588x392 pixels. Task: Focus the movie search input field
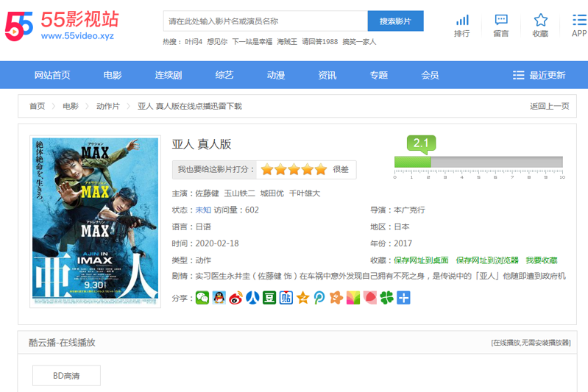pyautogui.click(x=266, y=21)
